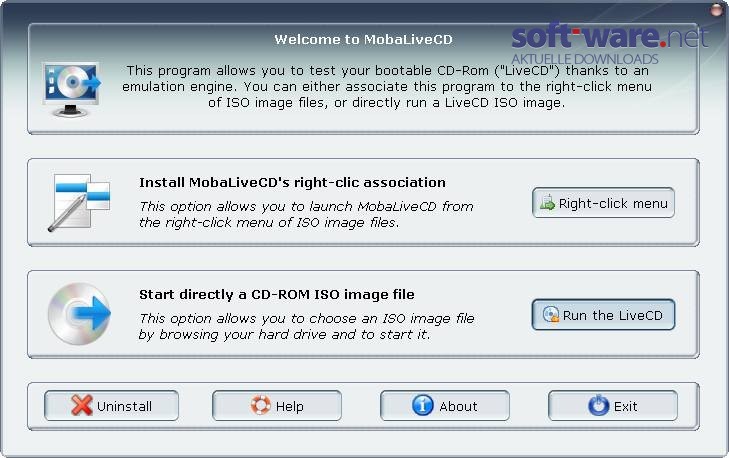Click 'Start directly a CD-ROM ISO image file' title
Viewport: 729px width, 458px height.
click(277, 294)
